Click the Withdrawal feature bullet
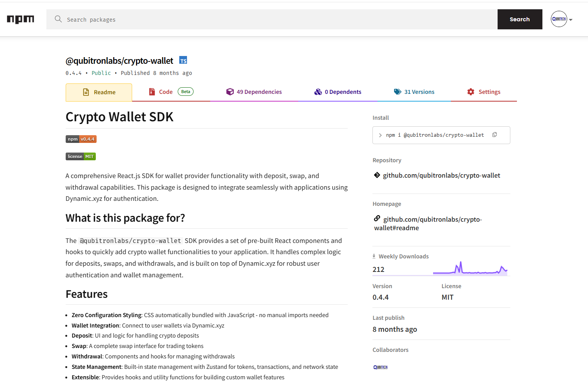 (153, 356)
